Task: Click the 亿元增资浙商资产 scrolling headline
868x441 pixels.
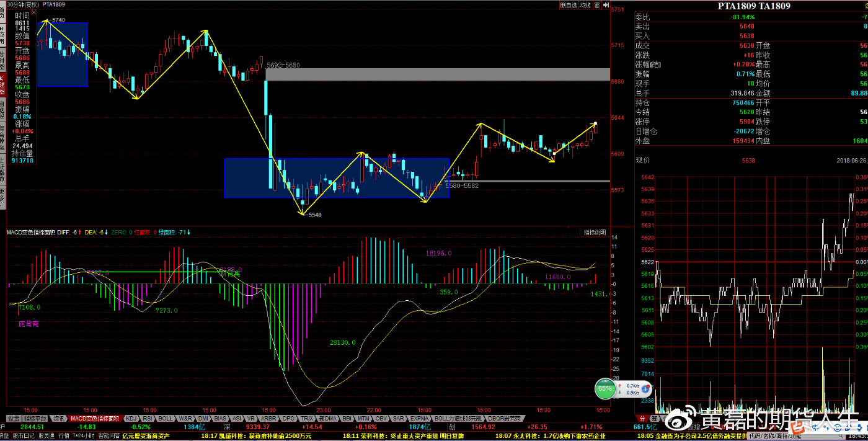Action: 146,436
